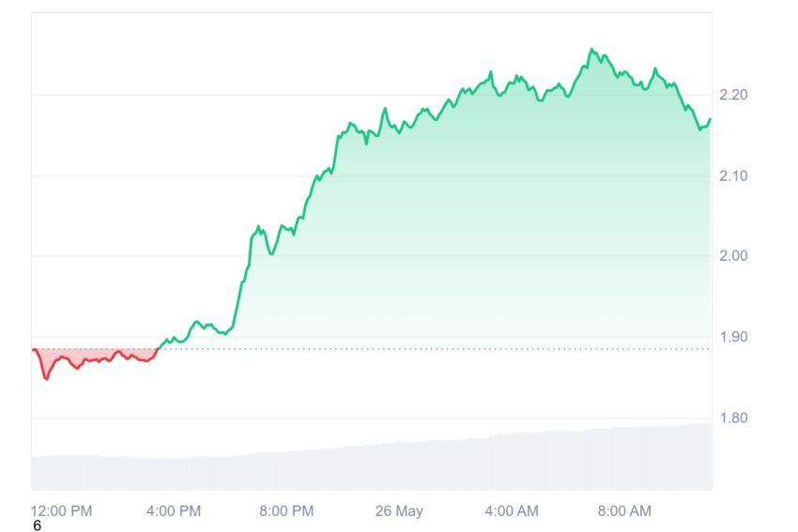Click the 4:00 AM time axis label
Viewport: 798px width, 532px height.
[512, 510]
